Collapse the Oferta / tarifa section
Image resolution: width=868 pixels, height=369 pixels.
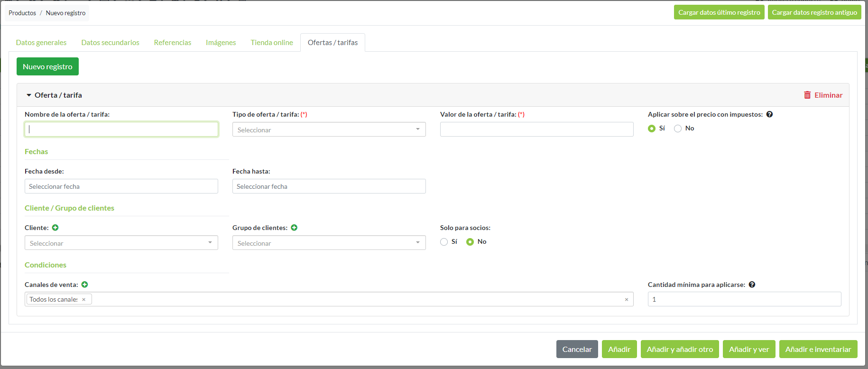click(x=29, y=95)
